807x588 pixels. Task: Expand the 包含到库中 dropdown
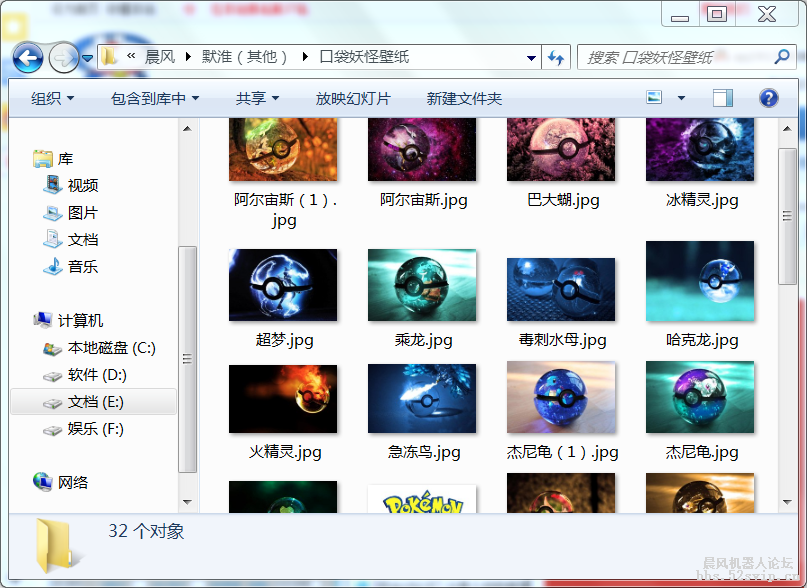pyautogui.click(x=155, y=98)
